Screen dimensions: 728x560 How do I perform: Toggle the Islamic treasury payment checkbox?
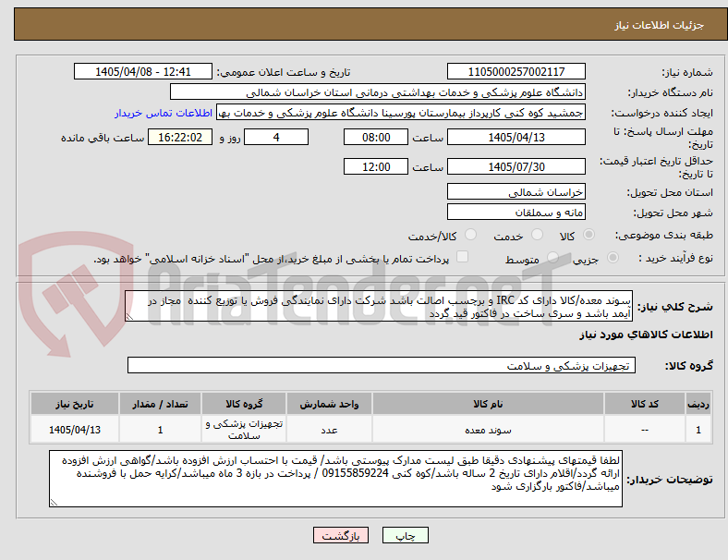463,257
